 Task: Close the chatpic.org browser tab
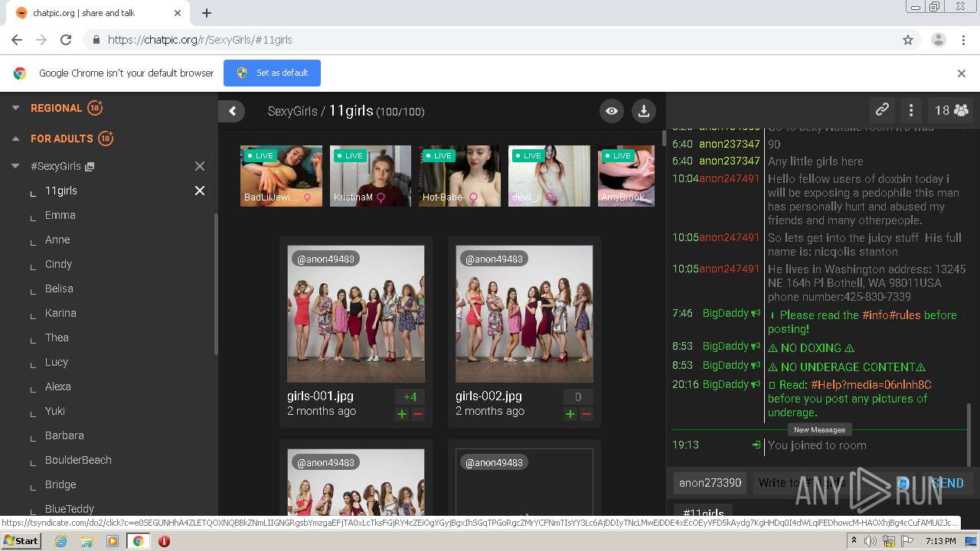click(178, 13)
